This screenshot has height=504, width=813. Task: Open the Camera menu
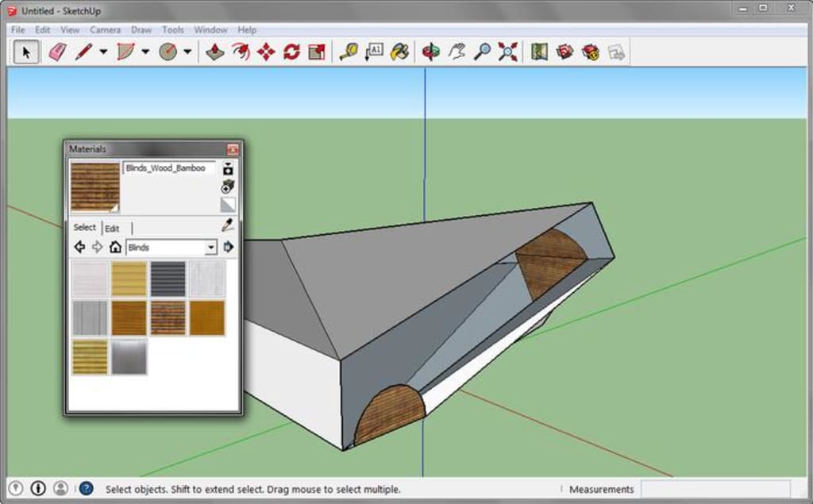click(106, 29)
